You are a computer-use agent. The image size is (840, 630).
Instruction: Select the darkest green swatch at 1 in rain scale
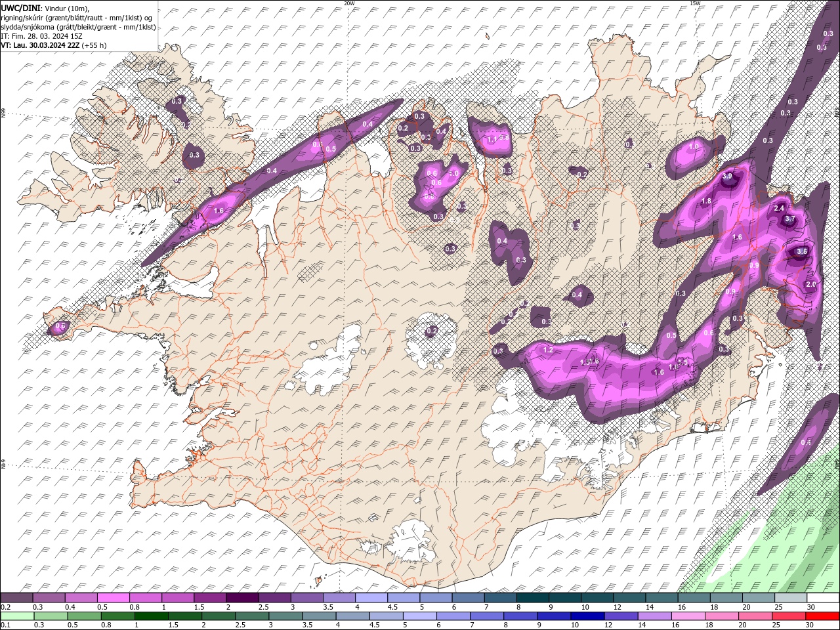coord(152,616)
